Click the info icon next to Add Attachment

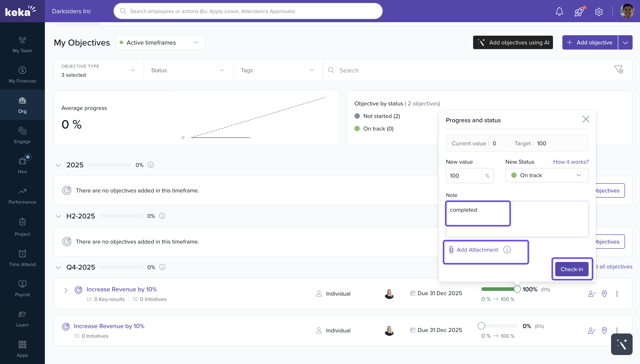coord(507,249)
